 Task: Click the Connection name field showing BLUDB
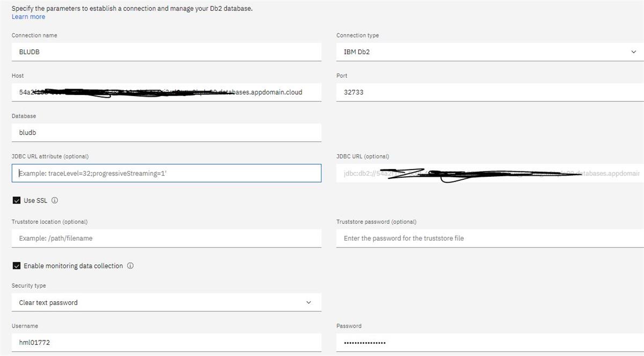(166, 52)
